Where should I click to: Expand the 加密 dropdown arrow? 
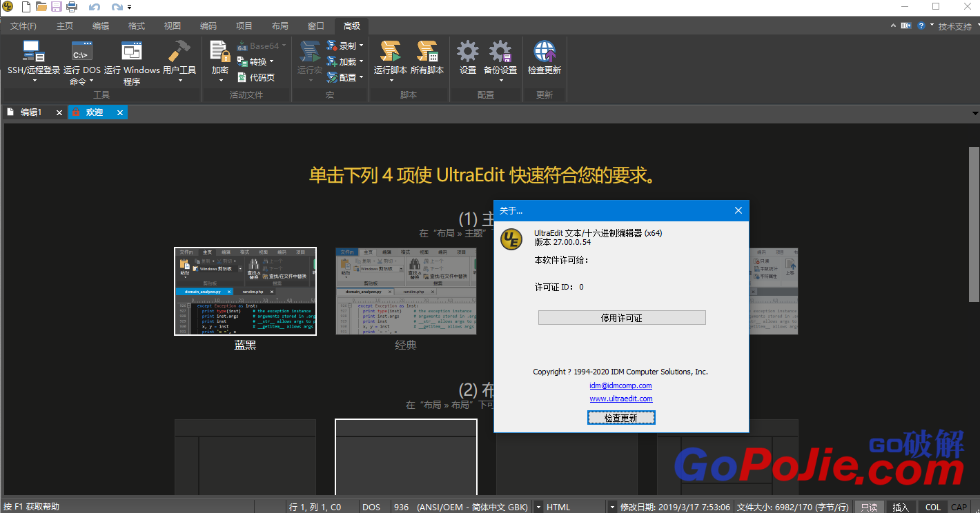tap(222, 80)
